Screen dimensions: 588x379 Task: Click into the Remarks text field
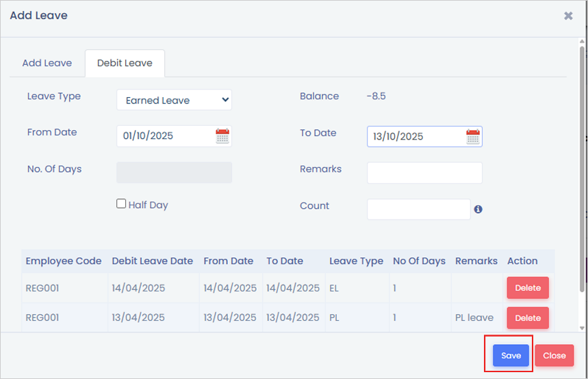pyautogui.click(x=424, y=172)
